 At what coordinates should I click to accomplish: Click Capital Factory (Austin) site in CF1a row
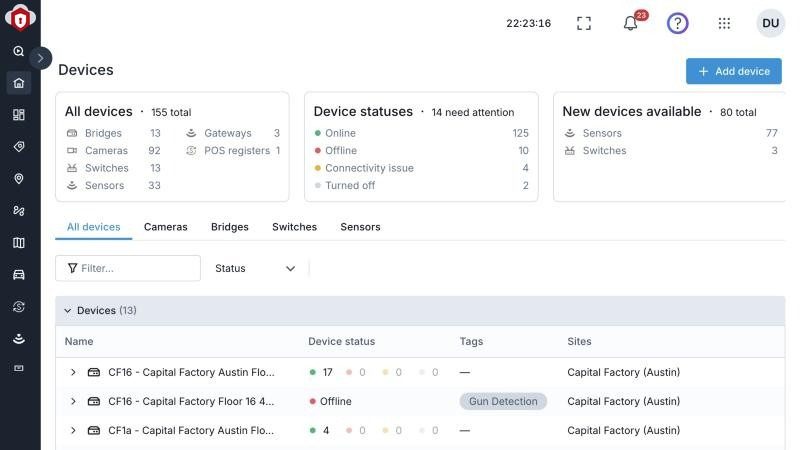click(x=623, y=431)
